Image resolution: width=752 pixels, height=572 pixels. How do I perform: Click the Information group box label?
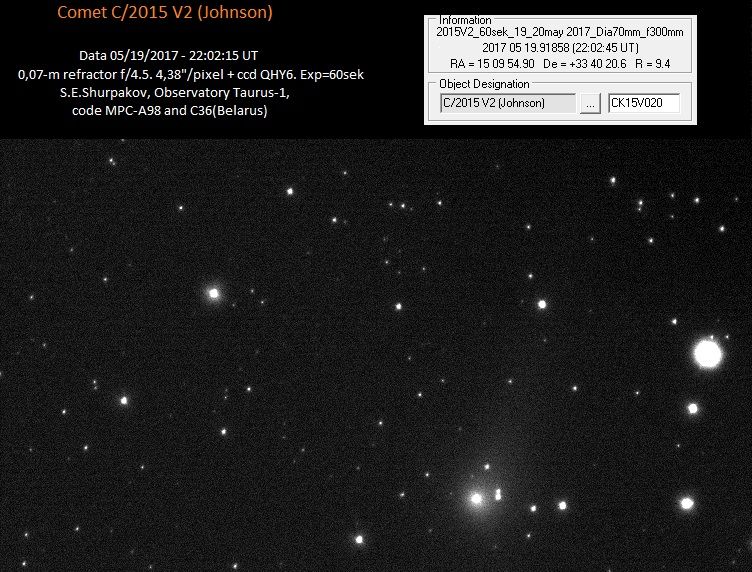[465, 20]
